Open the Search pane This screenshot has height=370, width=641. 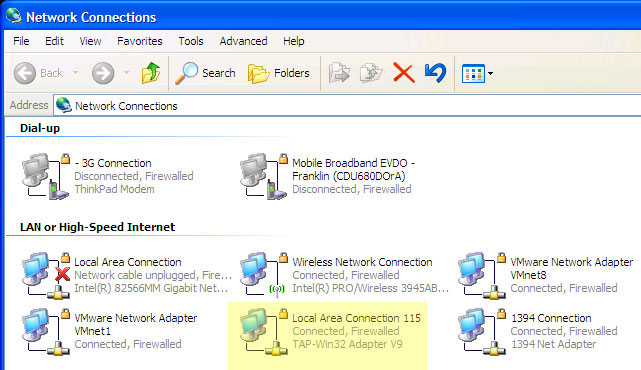205,73
